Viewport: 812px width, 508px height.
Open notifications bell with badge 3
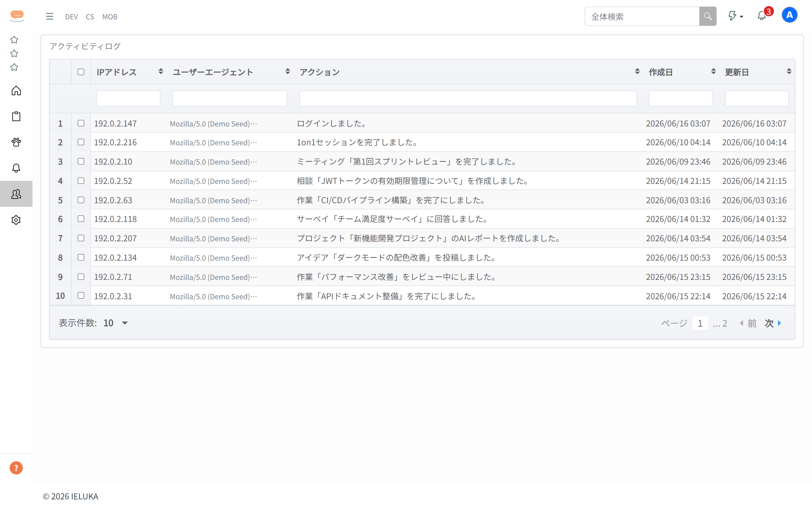pyautogui.click(x=762, y=16)
